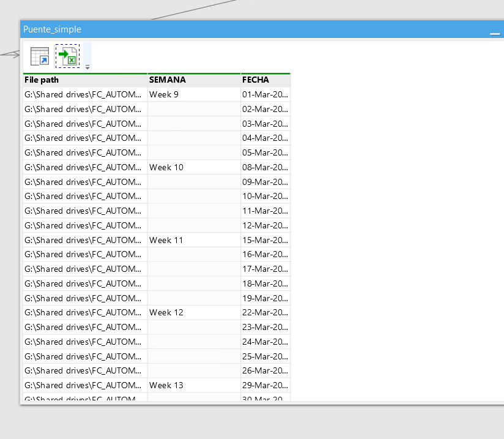Click the 12-Mar-20... date cell
The width and height of the screenshot is (504, 439).
click(x=265, y=225)
